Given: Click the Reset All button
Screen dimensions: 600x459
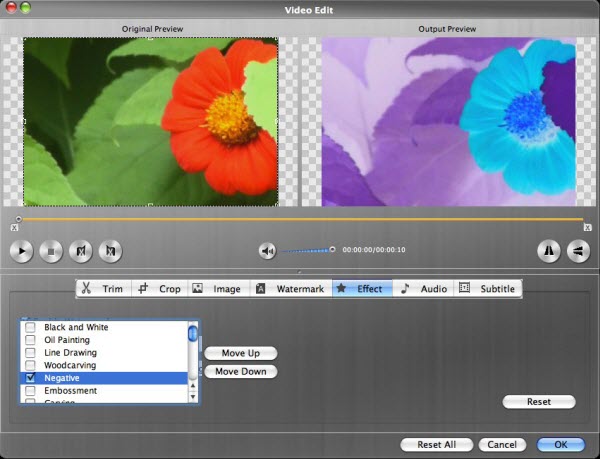Looking at the screenshot, I should [437, 444].
